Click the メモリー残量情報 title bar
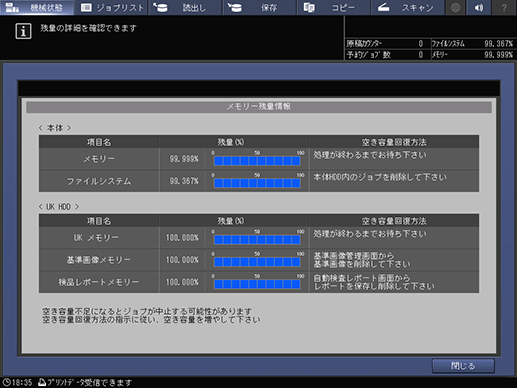Viewport: 517px width, 388px height. coord(259,107)
